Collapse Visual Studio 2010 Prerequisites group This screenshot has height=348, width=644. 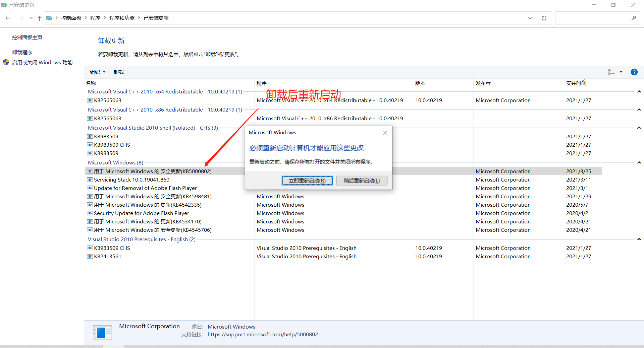tap(639, 239)
